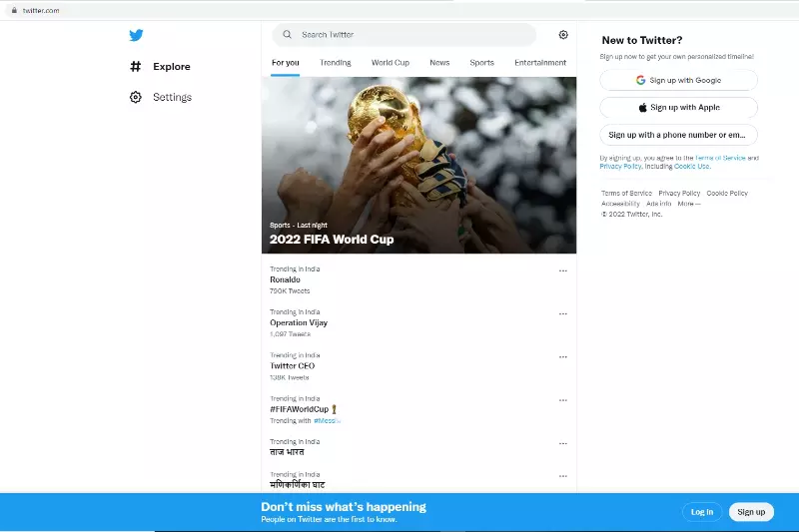Image resolution: width=799 pixels, height=532 pixels.
Task: Open the Ads info footer link
Action: pos(659,204)
